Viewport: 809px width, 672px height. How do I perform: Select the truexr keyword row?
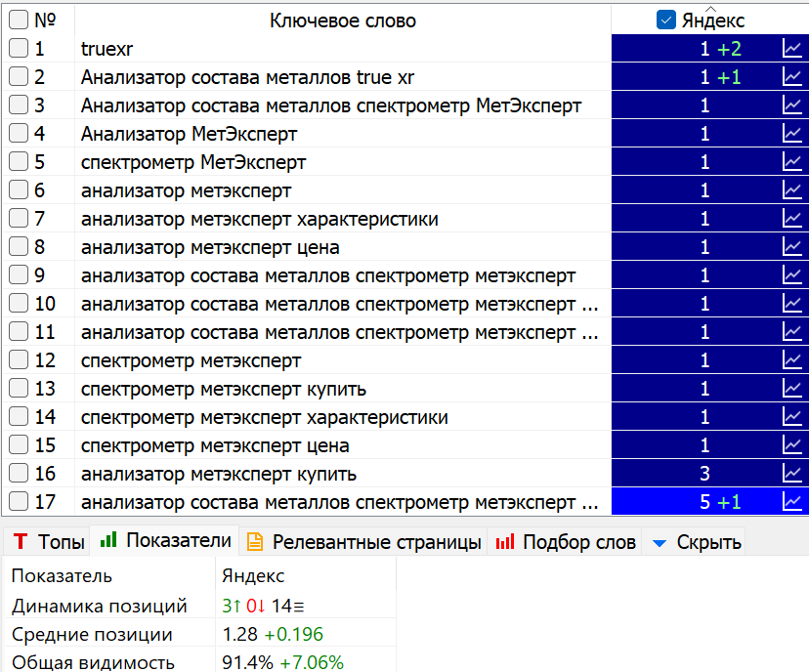(343, 49)
